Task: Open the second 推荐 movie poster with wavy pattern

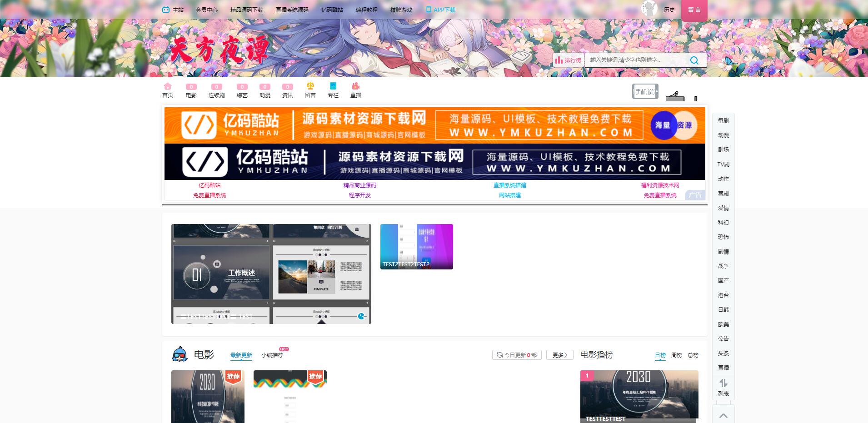Action: [290, 397]
